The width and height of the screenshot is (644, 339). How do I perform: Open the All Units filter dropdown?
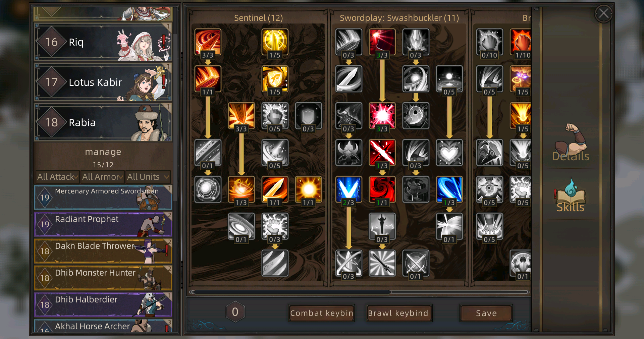click(x=148, y=177)
